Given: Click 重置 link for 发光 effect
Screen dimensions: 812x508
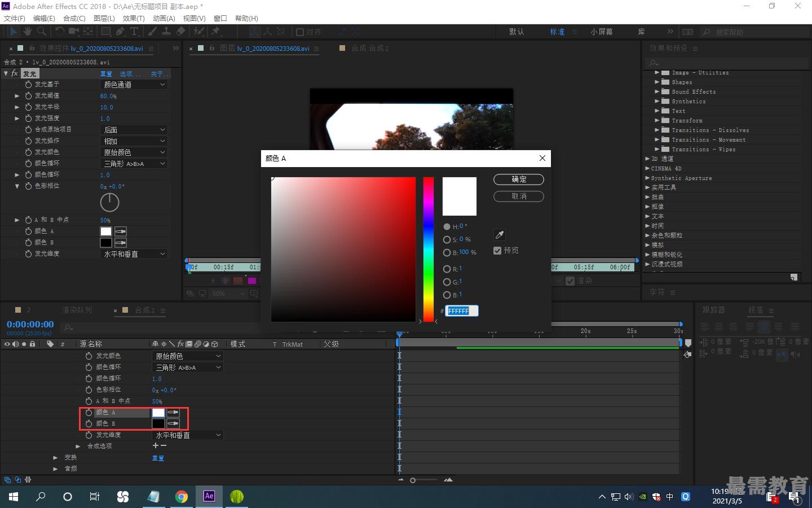Looking at the screenshot, I should point(106,74).
